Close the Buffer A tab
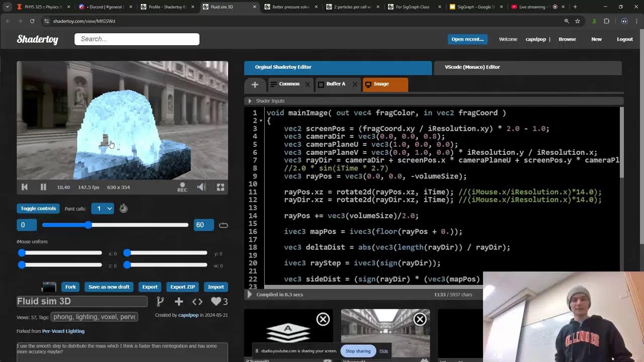The width and height of the screenshot is (644, 362). point(355,84)
